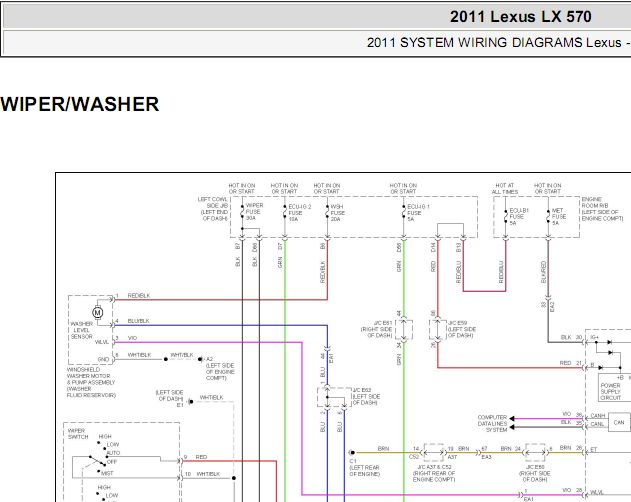This screenshot has height=502, width=631.
Task: Select the ENGINE ROOM R/B label
Action: coord(602,209)
